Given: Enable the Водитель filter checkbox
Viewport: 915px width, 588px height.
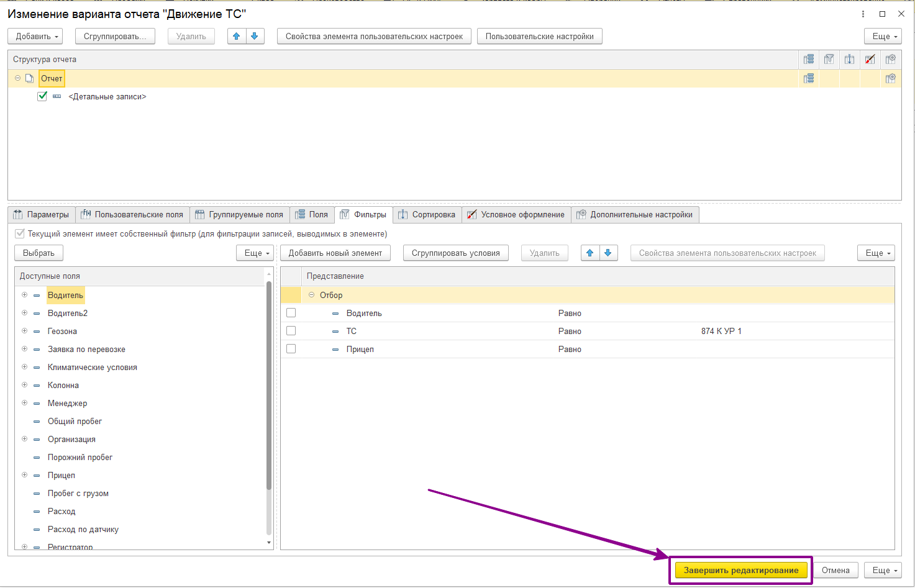Looking at the screenshot, I should pos(291,313).
